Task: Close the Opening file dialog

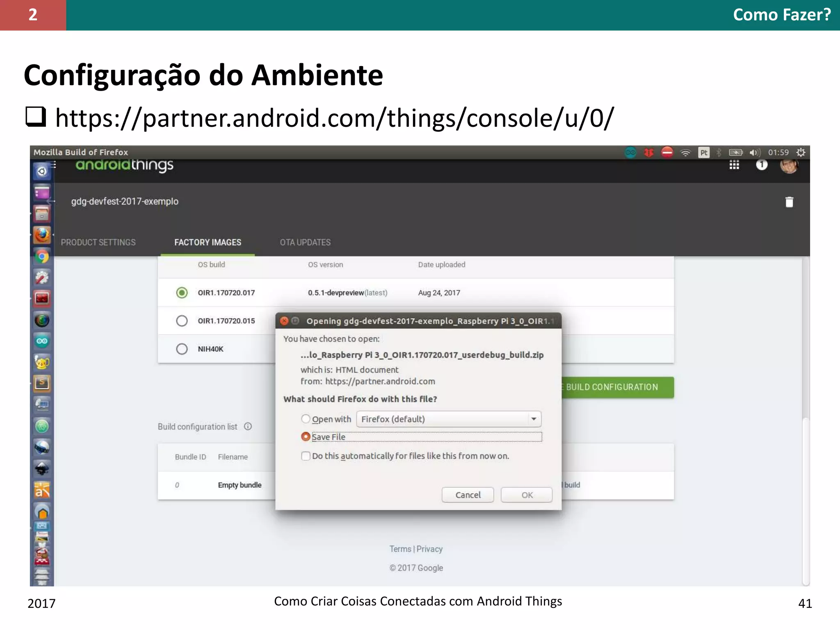Action: [284, 321]
